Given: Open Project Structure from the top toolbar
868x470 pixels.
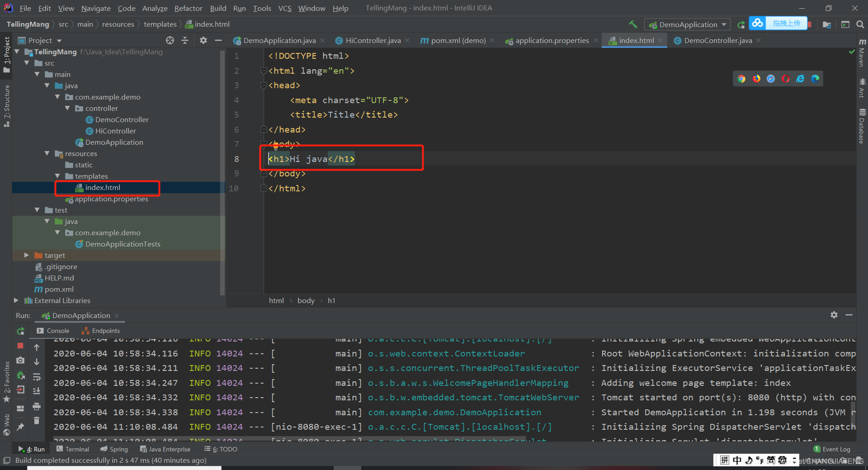Looking at the screenshot, I should pyautogui.click(x=827, y=24).
